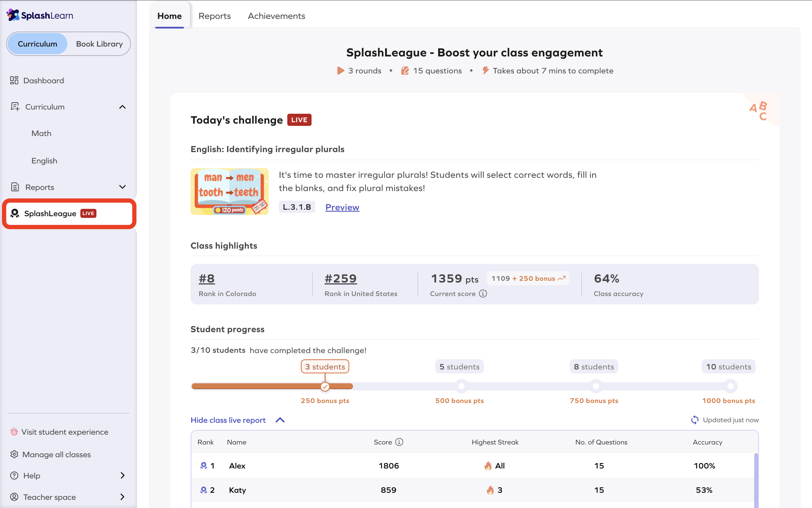Click the rank badge icon for Alex

point(203,465)
